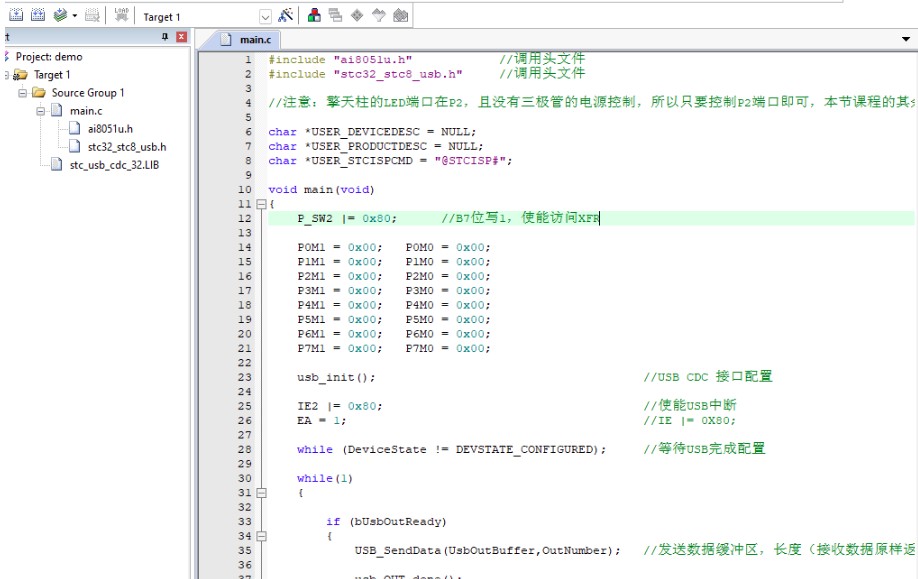Click the Source Group 1 folder icon

39,92
